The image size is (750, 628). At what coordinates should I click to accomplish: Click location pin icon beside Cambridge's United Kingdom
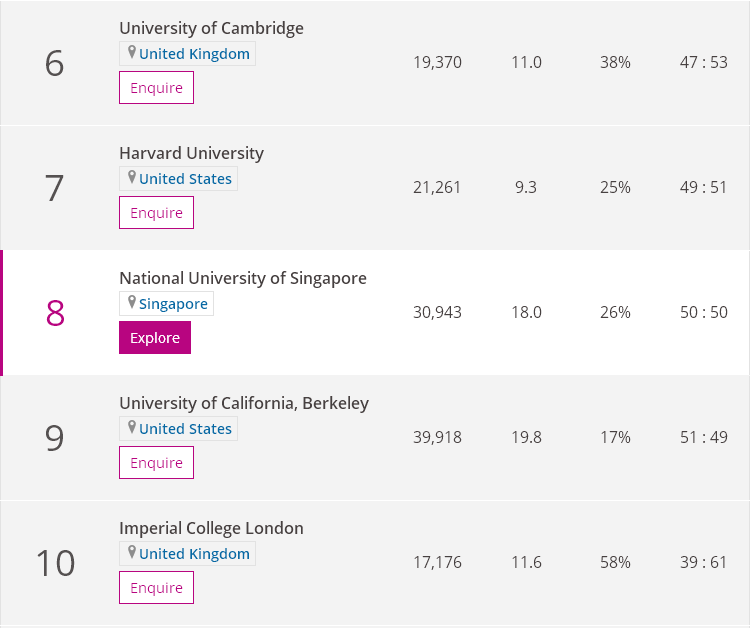click(131, 53)
